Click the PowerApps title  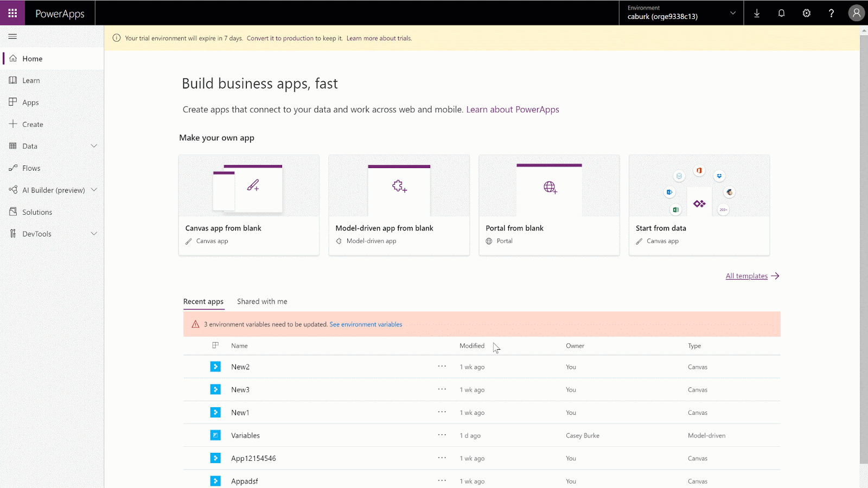(60, 14)
